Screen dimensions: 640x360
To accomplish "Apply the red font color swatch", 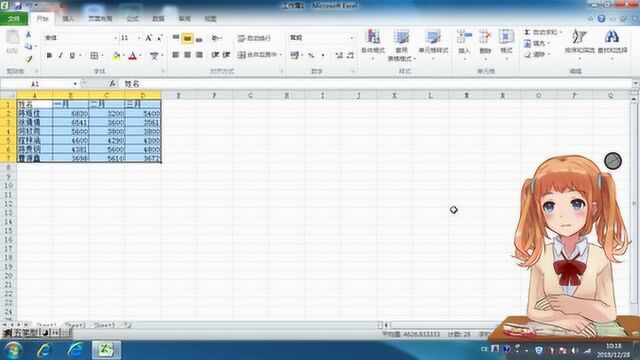I will pyautogui.click(x=132, y=56).
